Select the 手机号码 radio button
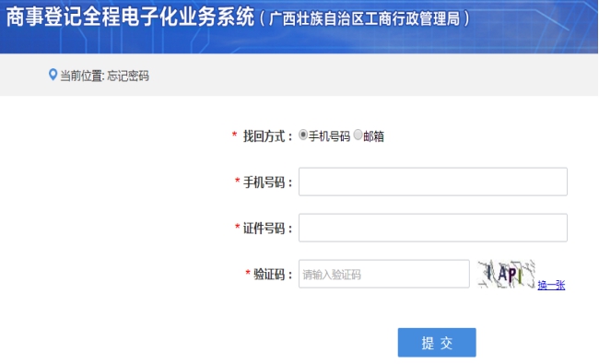 point(303,135)
